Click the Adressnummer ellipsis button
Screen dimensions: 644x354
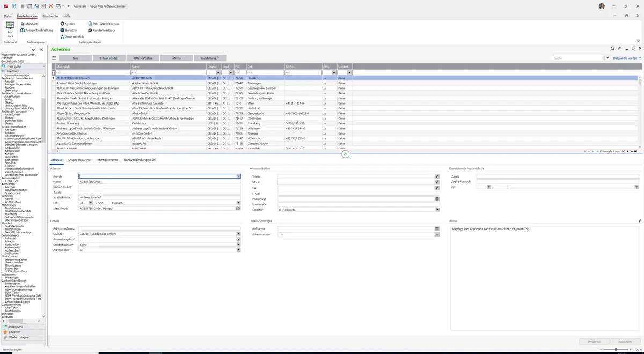[x=437, y=234]
